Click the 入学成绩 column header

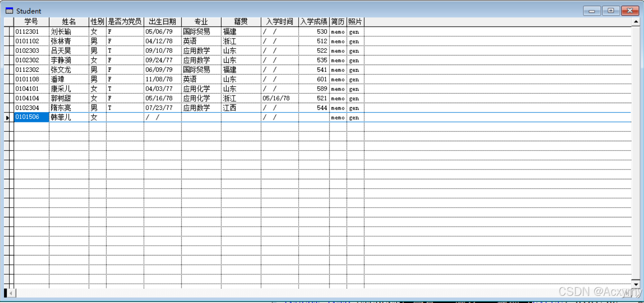313,22
